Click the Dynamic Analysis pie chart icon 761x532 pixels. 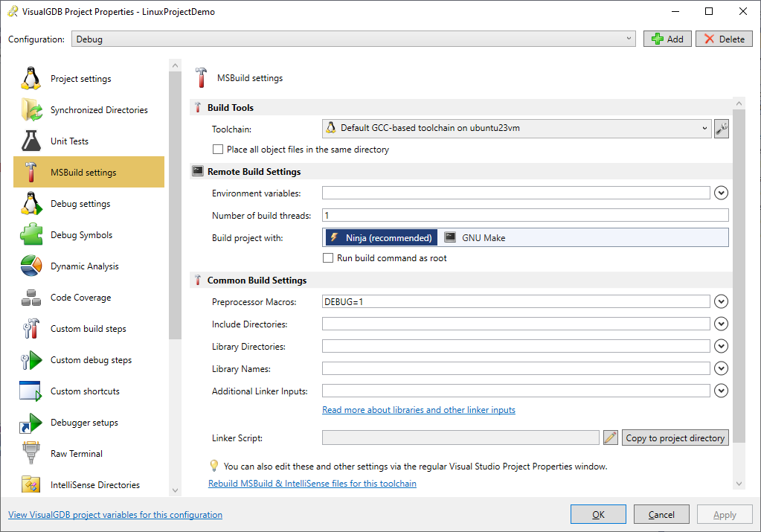click(31, 266)
